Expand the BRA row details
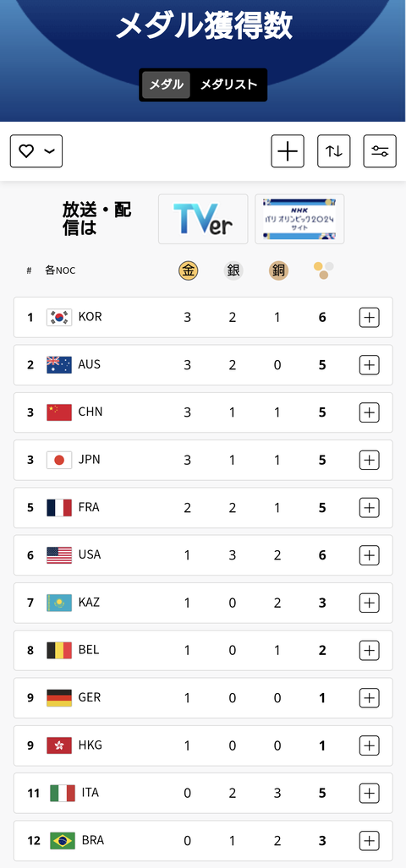 click(x=370, y=841)
